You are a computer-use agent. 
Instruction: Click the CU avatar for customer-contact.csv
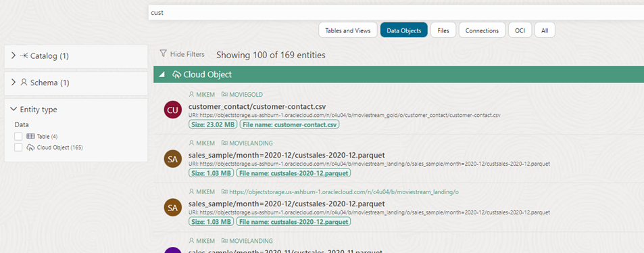[x=172, y=110]
